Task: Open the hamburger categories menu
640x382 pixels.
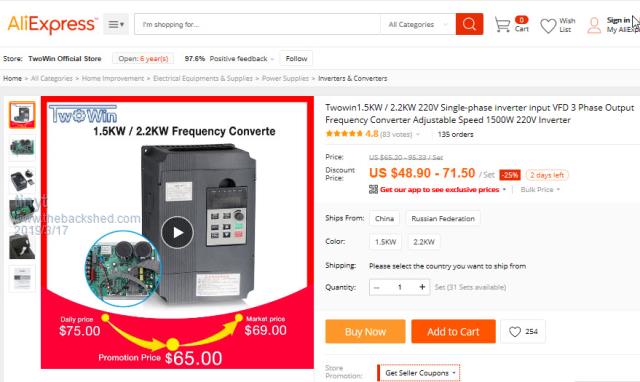Action: [116, 24]
